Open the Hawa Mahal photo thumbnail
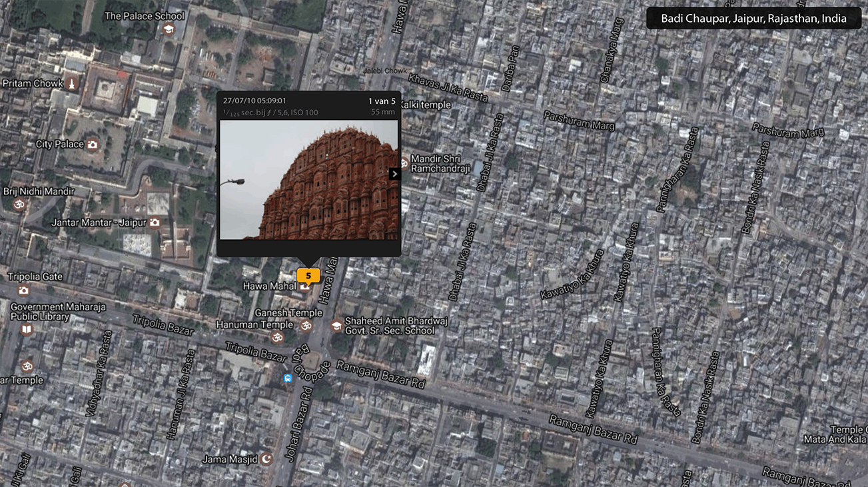Screen dimensions: 868x487 (x=309, y=180)
